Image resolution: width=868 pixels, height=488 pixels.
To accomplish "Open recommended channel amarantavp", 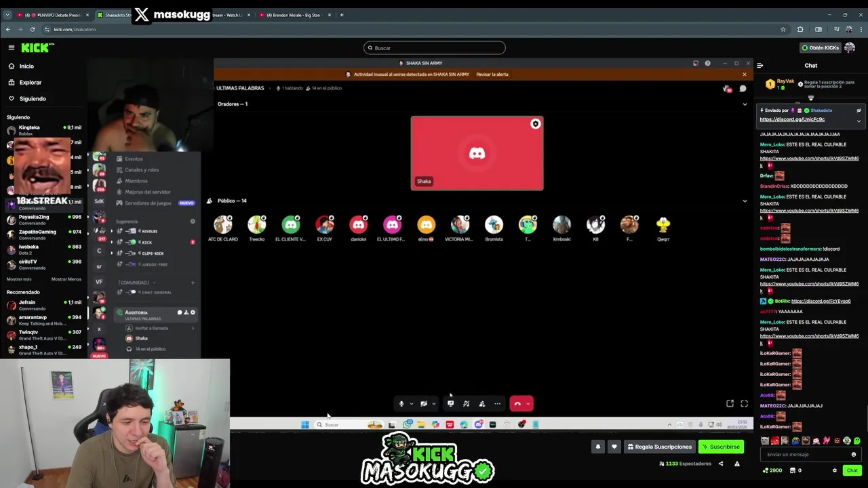I will pyautogui.click(x=44, y=320).
